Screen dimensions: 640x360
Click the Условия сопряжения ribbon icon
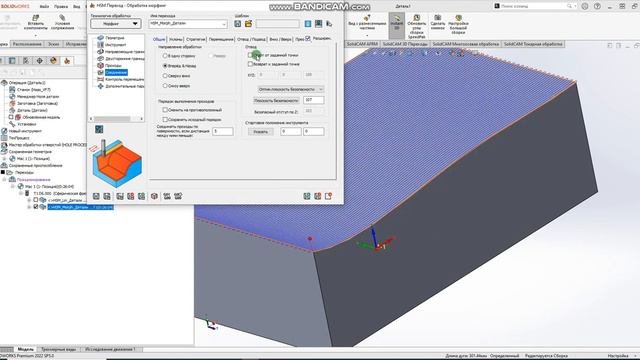(62, 22)
